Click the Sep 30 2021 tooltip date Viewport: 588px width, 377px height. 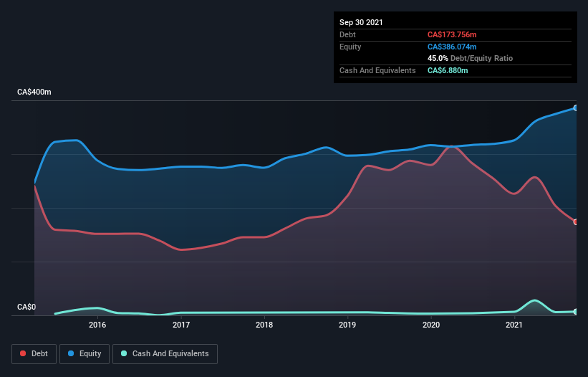(361, 22)
